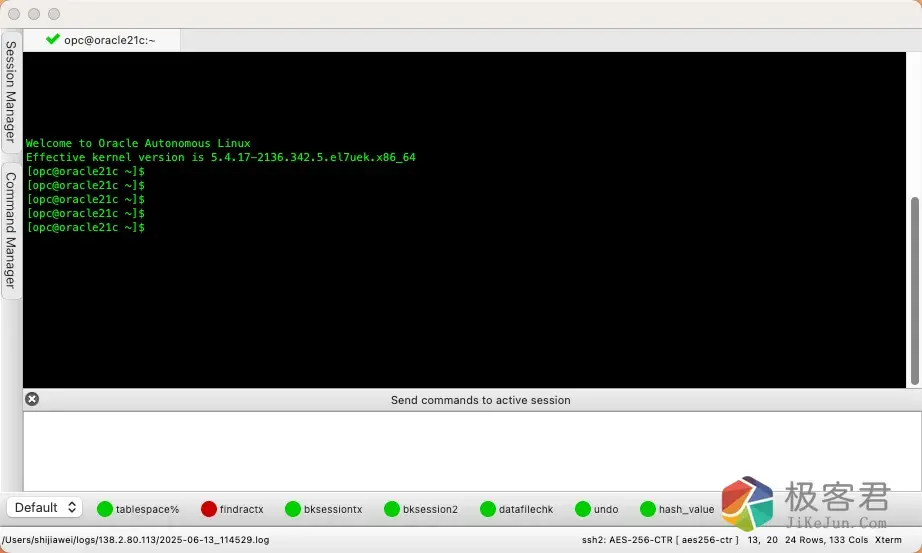The width and height of the screenshot is (922, 553).
Task: Click red circle icon beside findractx
Action: [x=209, y=509]
